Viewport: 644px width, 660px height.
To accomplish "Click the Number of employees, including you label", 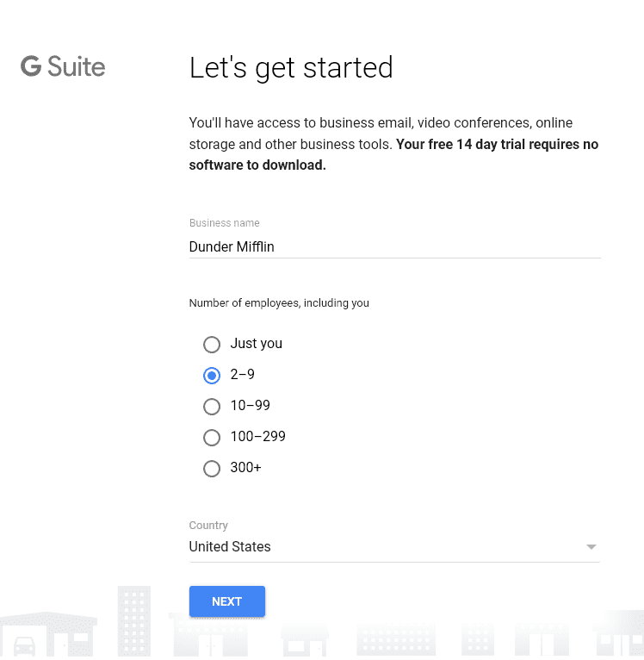I will [x=279, y=303].
